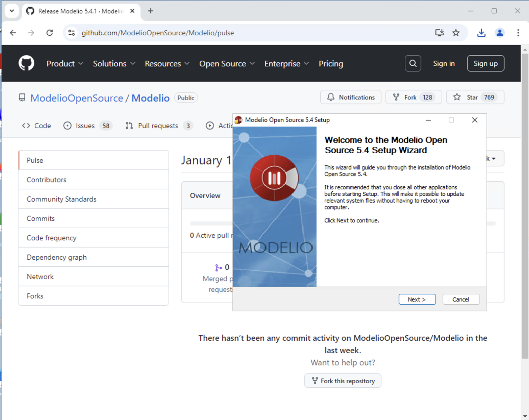Expand the Solutions dropdown menu
The image size is (529, 420).
point(114,63)
